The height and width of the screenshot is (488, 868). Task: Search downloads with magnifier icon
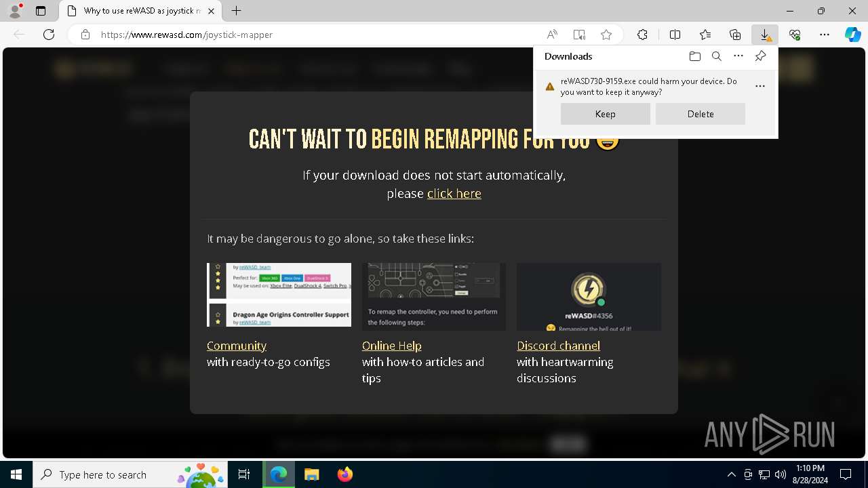coord(716,56)
